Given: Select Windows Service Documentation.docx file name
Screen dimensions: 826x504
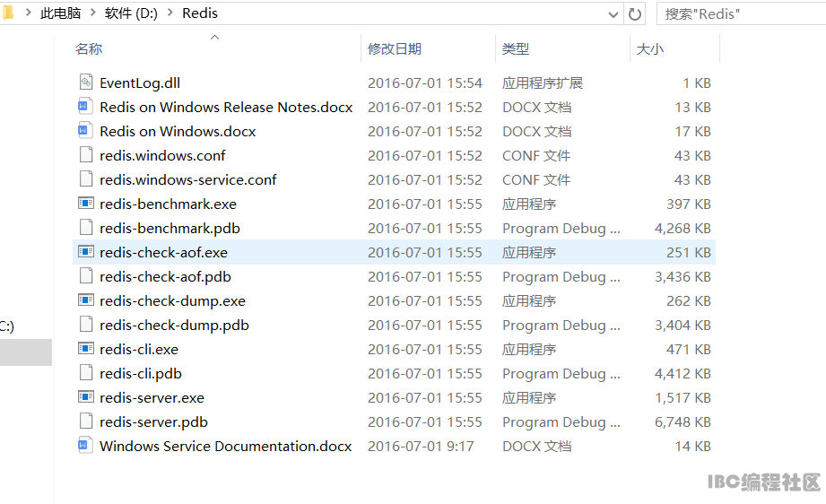Looking at the screenshot, I should 225,446.
